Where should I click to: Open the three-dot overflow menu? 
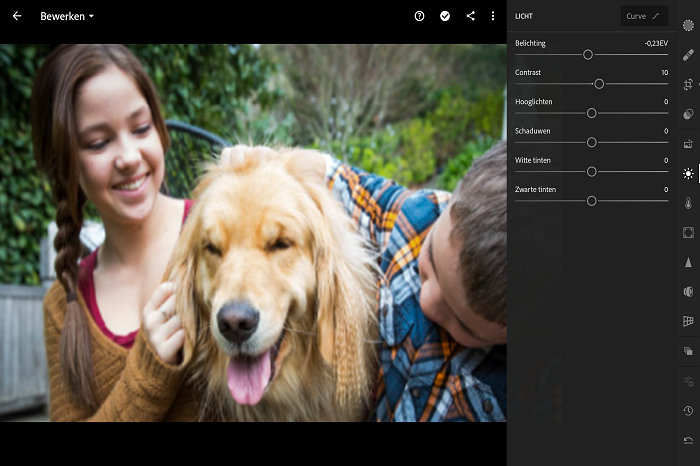point(493,16)
